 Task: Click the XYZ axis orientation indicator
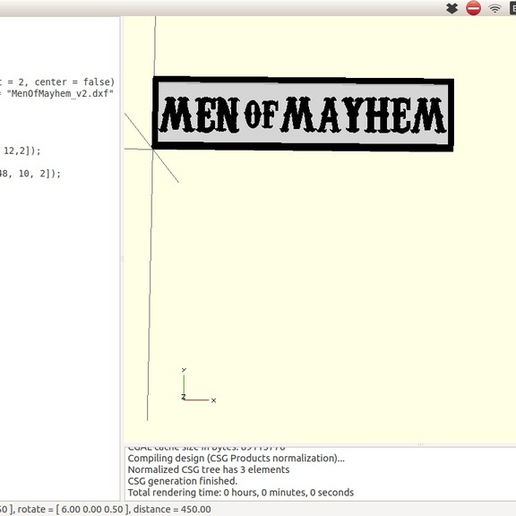tap(199, 386)
